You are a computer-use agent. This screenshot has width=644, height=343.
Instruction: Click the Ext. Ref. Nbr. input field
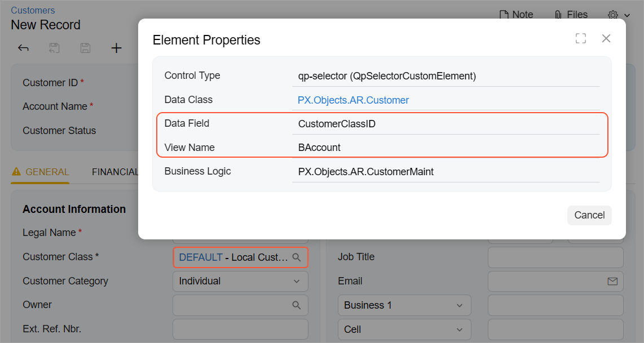click(x=240, y=329)
